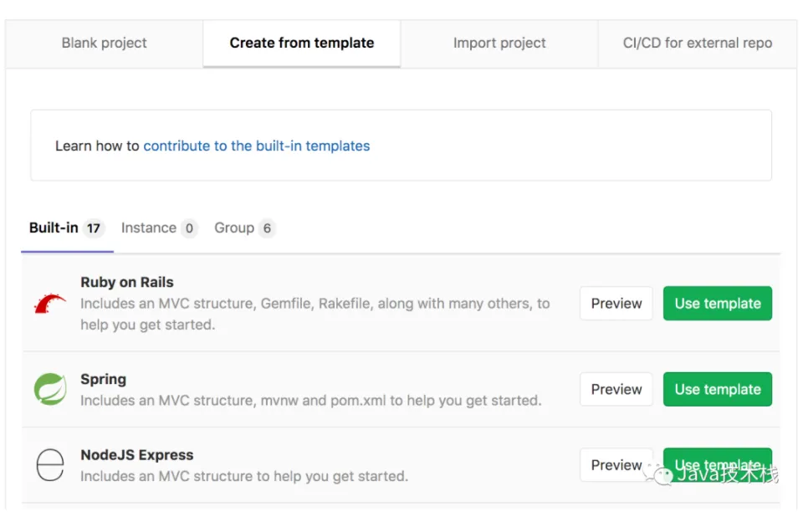This screenshot has width=808, height=532.
Task: Click the Ruby on Rails logo icon
Action: (x=50, y=303)
